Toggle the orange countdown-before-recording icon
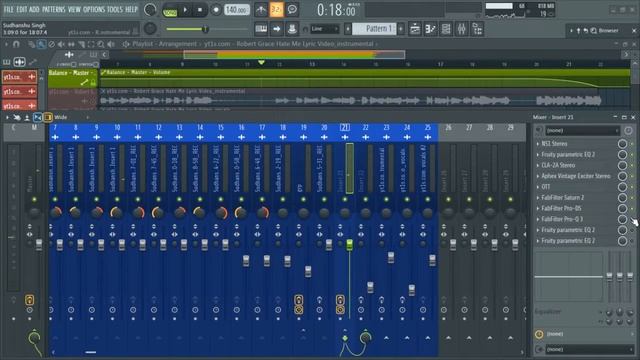Viewport: 640px width, 360px height. [276, 10]
